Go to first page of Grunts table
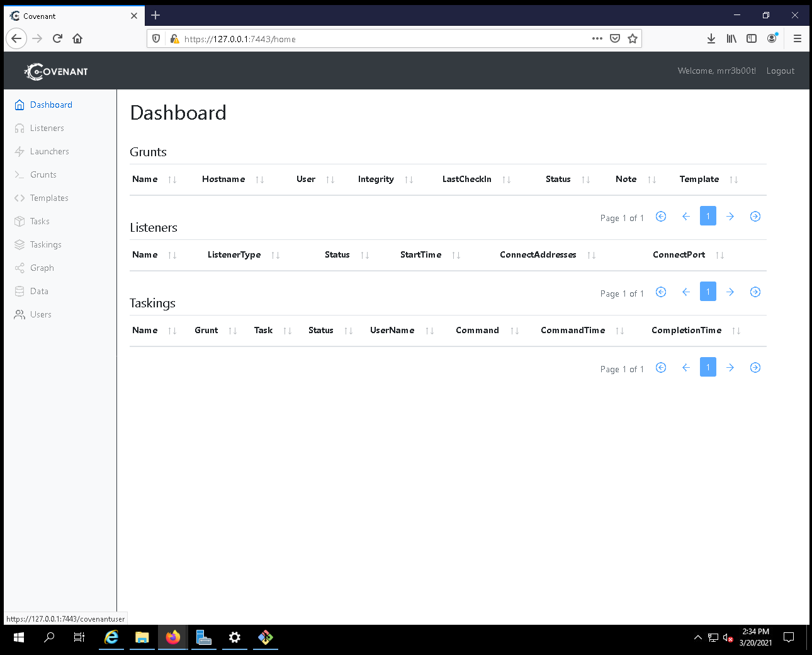812x655 pixels. [661, 216]
